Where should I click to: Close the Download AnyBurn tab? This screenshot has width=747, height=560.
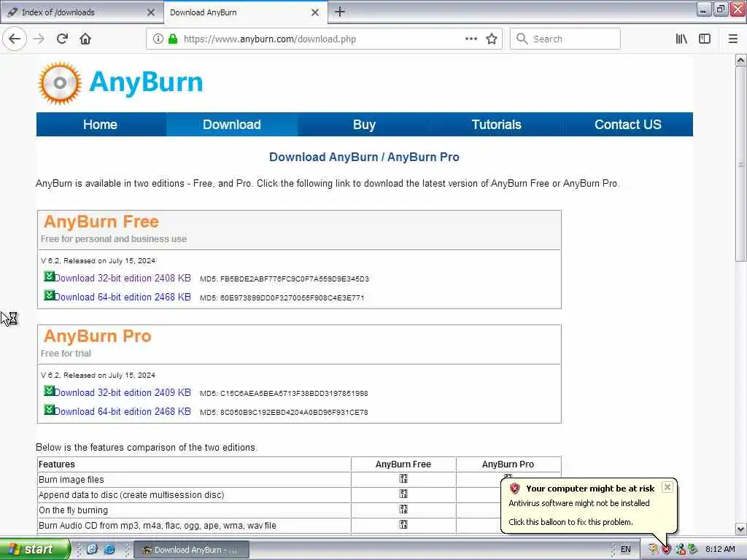coord(315,12)
